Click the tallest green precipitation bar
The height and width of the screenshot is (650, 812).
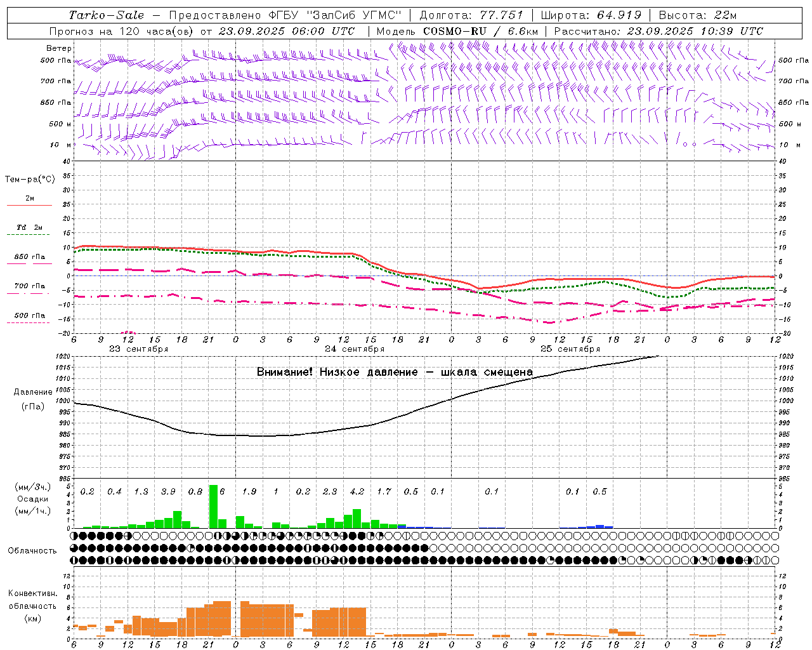(213, 507)
